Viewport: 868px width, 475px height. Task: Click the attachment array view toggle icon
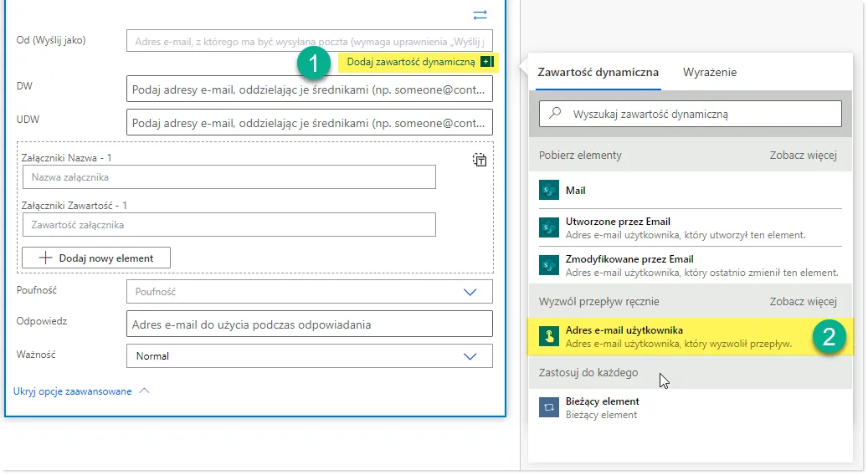coord(480,160)
